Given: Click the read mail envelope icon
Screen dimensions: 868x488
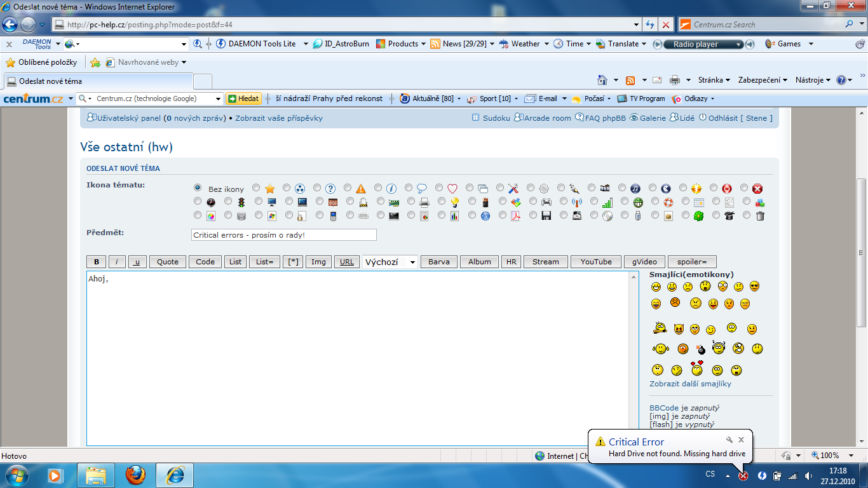Looking at the screenshot, I should coord(657,80).
